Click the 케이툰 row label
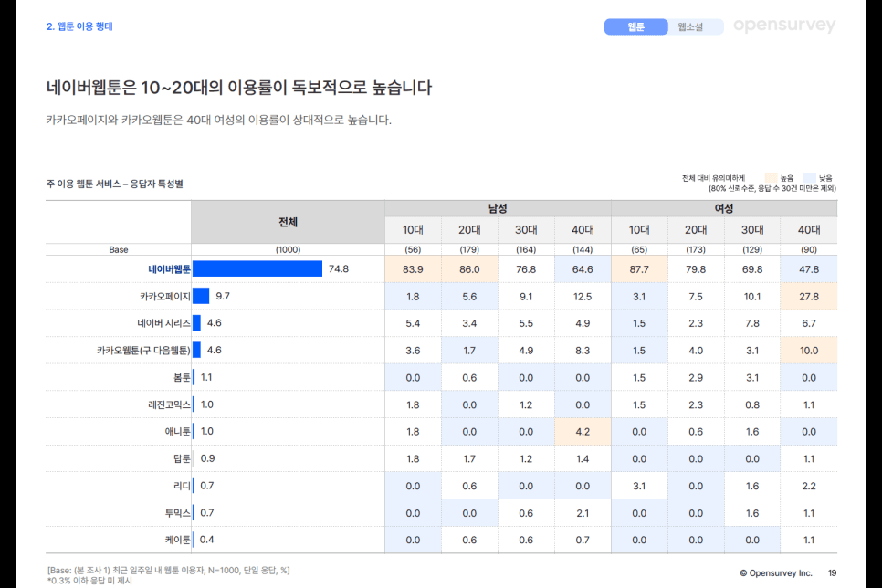This screenshot has width=882, height=588. pos(178,540)
